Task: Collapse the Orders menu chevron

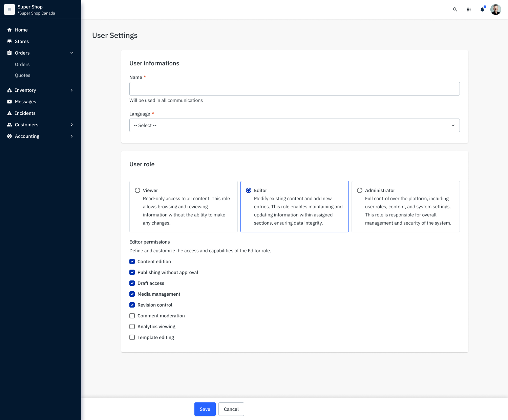Action: (x=72, y=53)
